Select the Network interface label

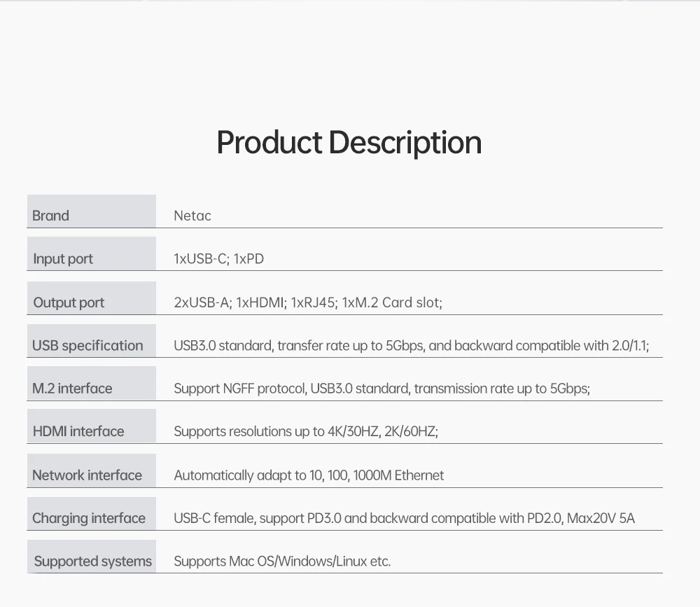[87, 475]
